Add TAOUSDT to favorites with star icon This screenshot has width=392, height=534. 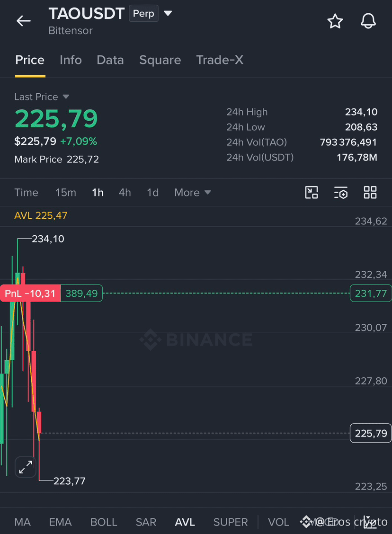(335, 21)
